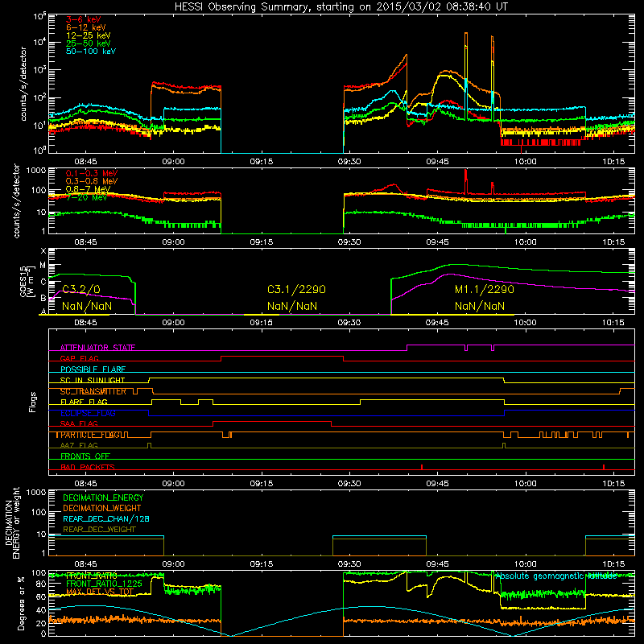Select the blue ECLIPSE_FLAG label
644x644 pixels.
88,413
